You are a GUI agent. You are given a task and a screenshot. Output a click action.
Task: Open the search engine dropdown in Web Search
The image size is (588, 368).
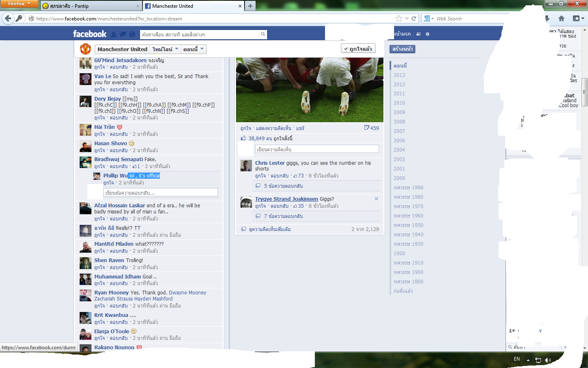pyautogui.click(x=428, y=18)
